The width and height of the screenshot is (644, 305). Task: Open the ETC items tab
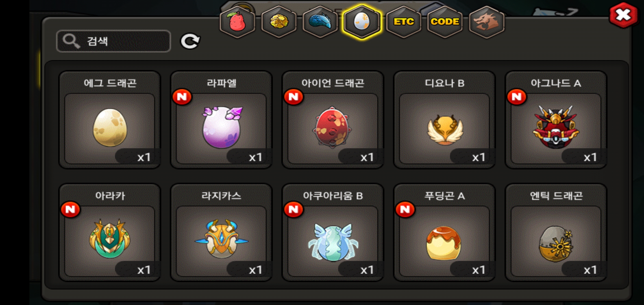tap(403, 22)
